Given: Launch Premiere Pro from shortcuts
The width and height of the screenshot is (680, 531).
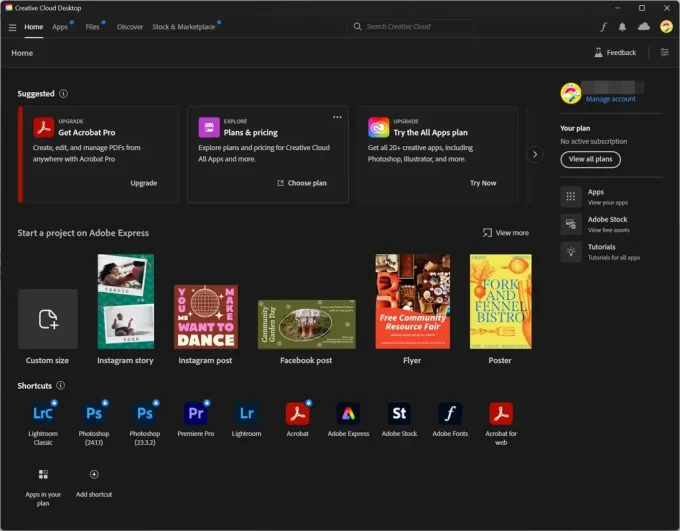Looking at the screenshot, I should coord(196,414).
